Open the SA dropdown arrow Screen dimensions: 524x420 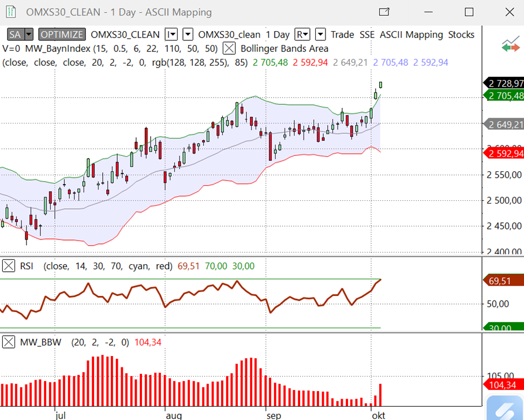[x=29, y=35]
